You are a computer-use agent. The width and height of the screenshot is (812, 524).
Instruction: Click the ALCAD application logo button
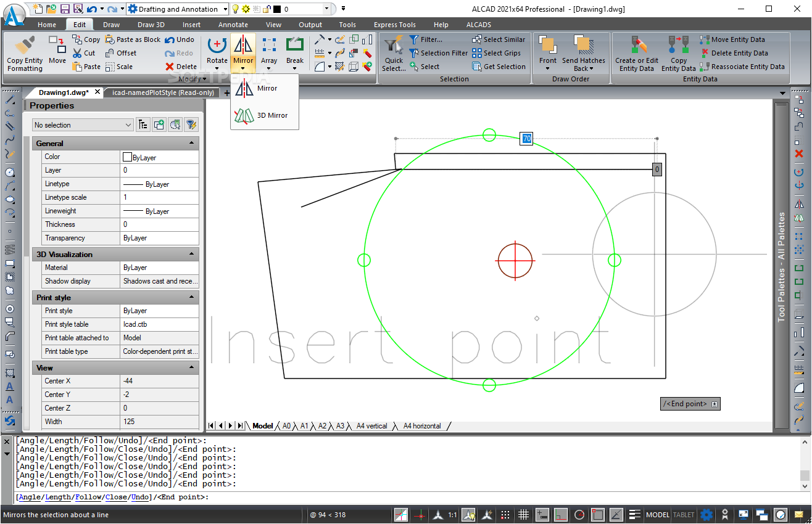14,15
